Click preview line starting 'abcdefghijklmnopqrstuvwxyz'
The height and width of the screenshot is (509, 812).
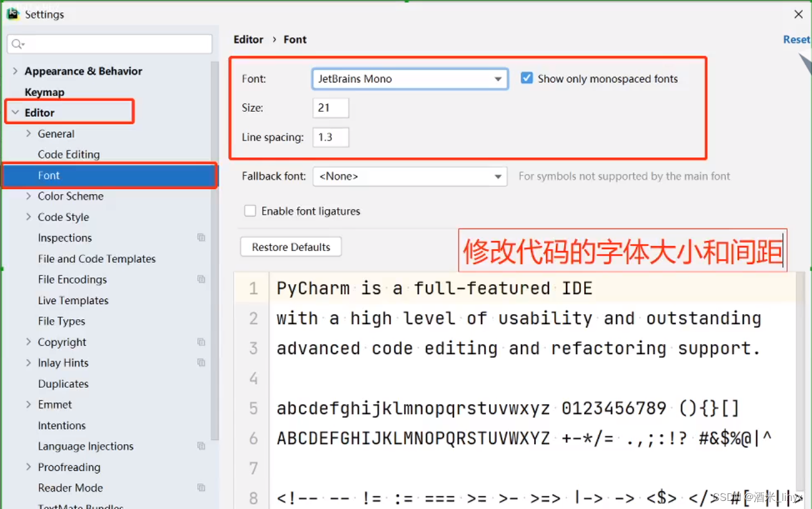pos(508,408)
